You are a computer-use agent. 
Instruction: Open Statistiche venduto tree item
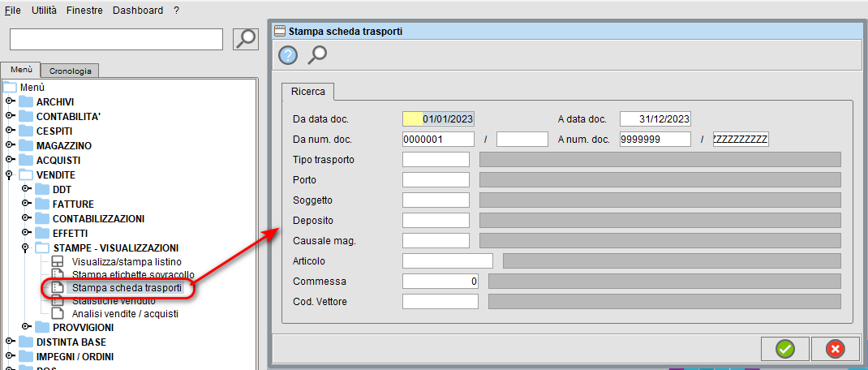[x=114, y=301]
